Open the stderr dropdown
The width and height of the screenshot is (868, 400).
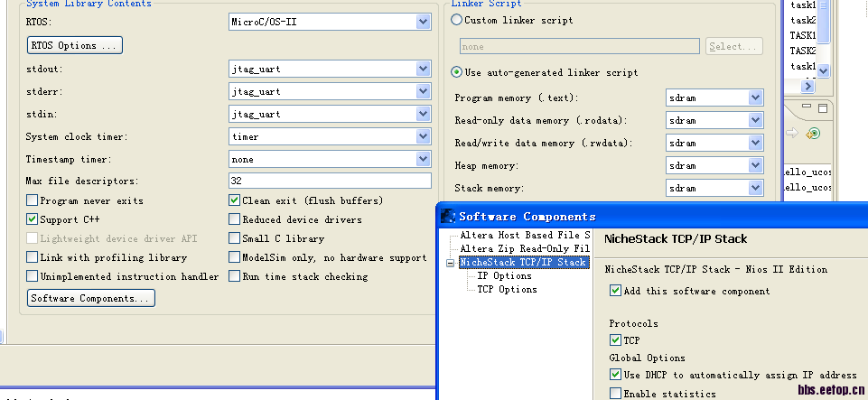(x=424, y=91)
